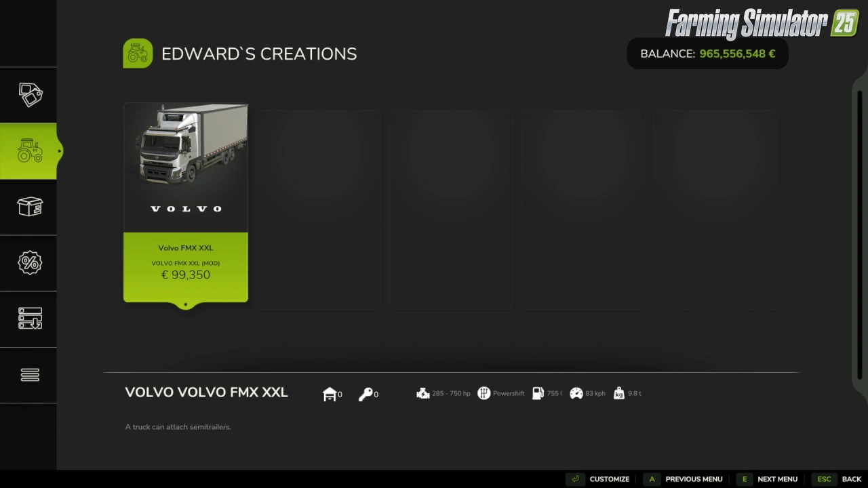Image resolution: width=868 pixels, height=488 pixels.
Task: Click the ESC Back button
Action: 838,479
